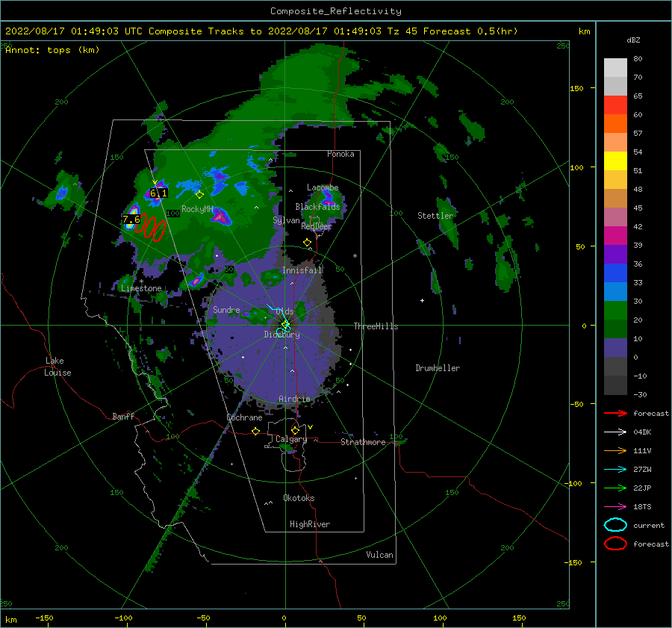Click the dBZ legend heading
The image size is (672, 628).
tap(633, 40)
